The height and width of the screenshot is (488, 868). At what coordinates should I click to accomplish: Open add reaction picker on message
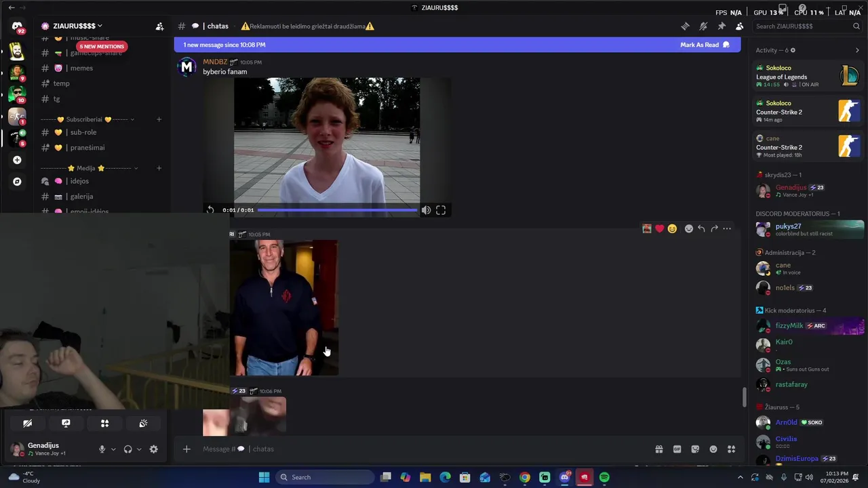[689, 228]
